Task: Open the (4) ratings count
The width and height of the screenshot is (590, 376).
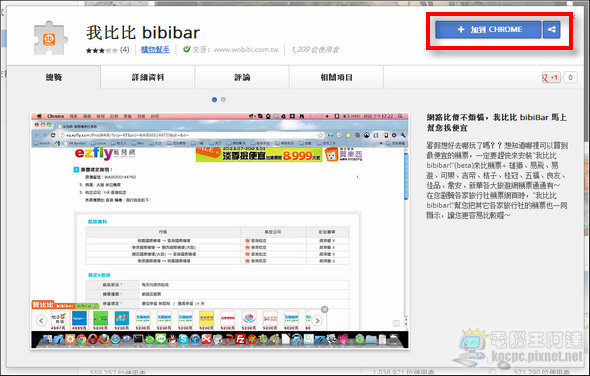Action: [125, 50]
